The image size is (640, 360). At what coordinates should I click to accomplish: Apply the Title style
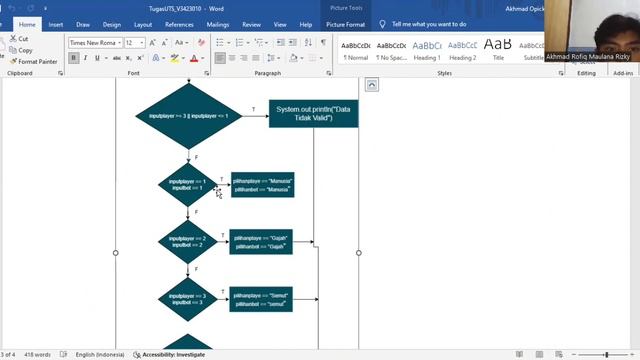(498, 51)
